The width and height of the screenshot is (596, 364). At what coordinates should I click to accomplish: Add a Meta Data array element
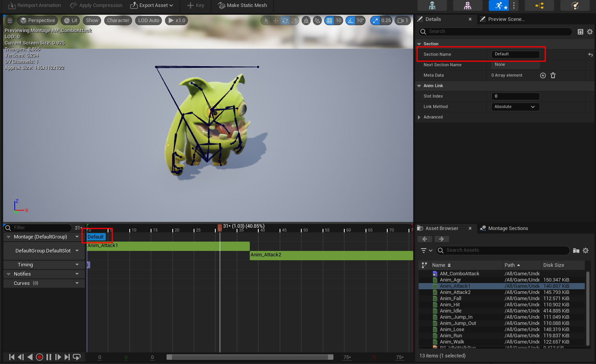pyautogui.click(x=543, y=76)
